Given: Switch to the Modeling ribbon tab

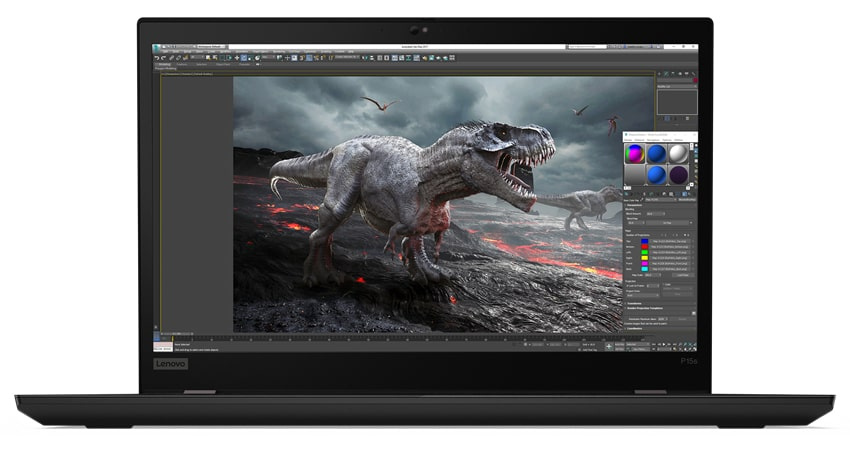Looking at the screenshot, I should point(165,64).
